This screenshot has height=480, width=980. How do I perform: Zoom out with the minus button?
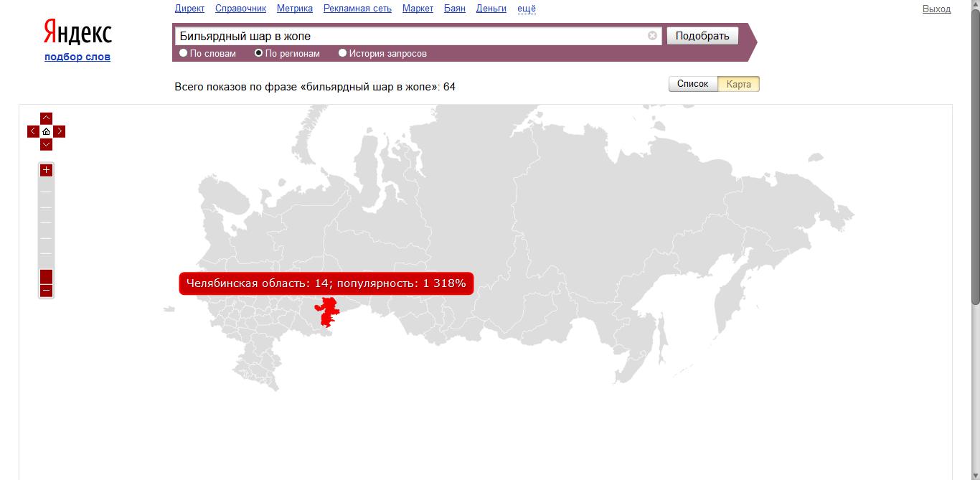[x=46, y=291]
